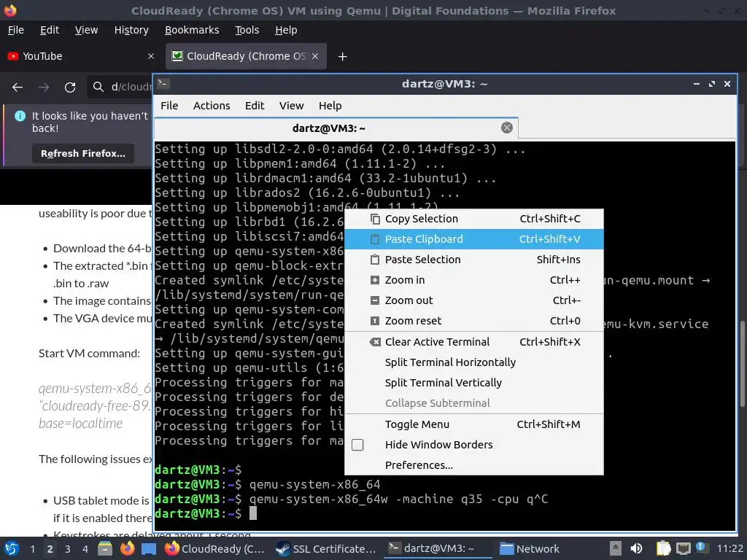Click the info icon in Firefox notification

20,116
